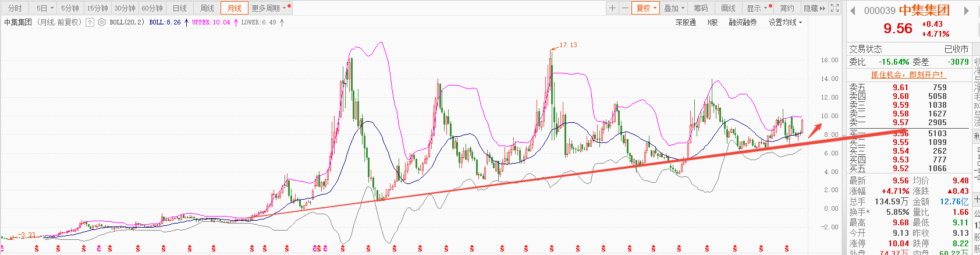980x255 pixels.
Task: Open the 显示 display options dropdown
Action: (759, 8)
